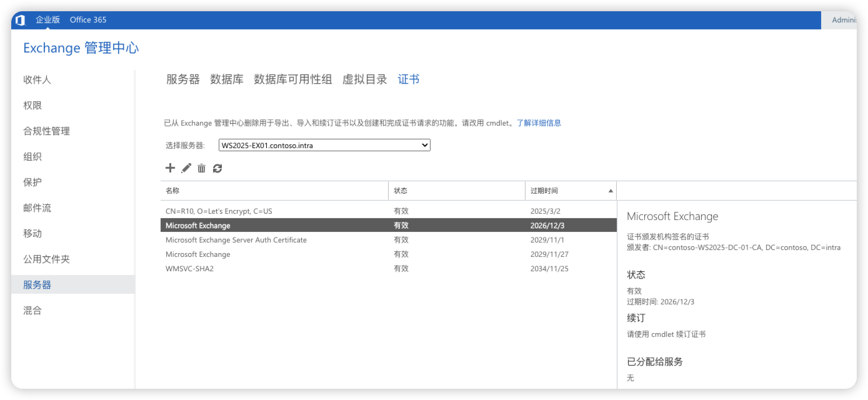868x400 pixels.
Task: Open the 了解详细信息 link
Action: [539, 123]
